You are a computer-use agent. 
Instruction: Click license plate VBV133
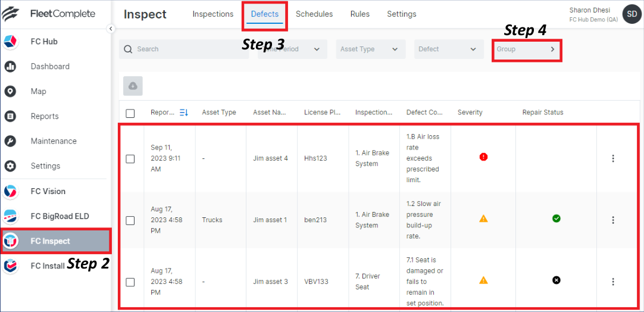pos(316,282)
